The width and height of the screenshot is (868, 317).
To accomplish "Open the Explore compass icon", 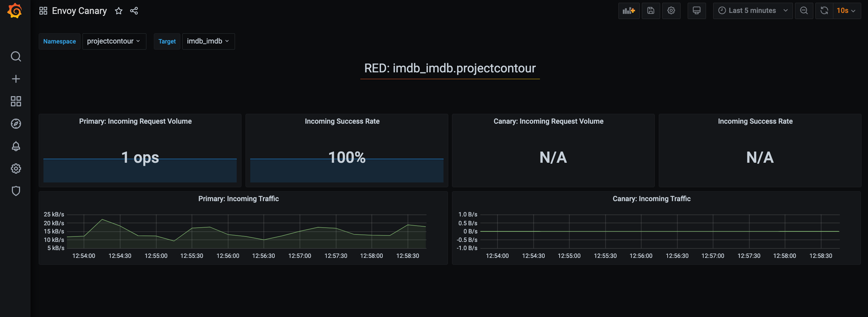I will (x=16, y=124).
